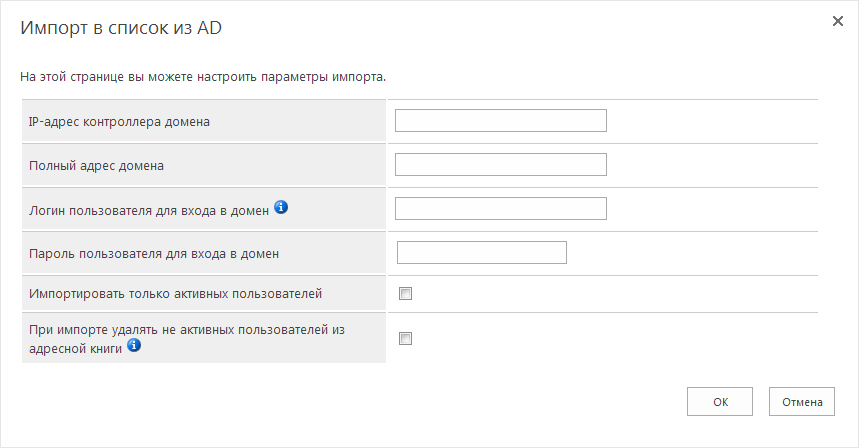The height and width of the screenshot is (448, 859).
Task: Click the 'Отмена' button
Action: click(802, 402)
